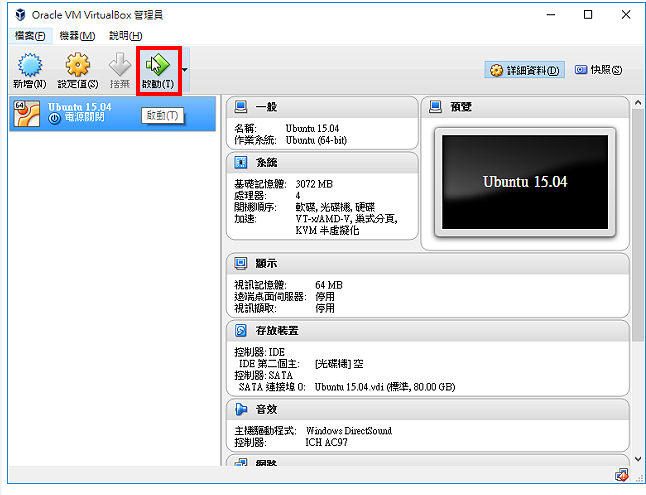Click the System (系統) chip icon
This screenshot has height=495, width=646.
[x=241, y=162]
